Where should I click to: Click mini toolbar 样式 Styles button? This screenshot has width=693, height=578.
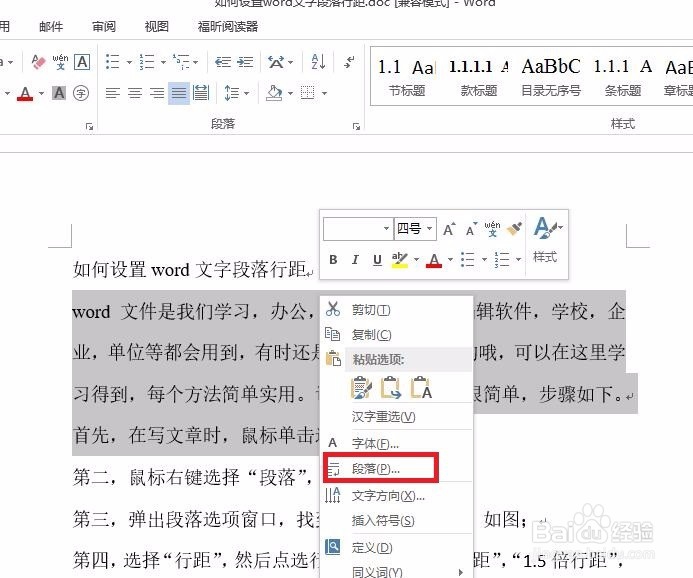[547, 240]
